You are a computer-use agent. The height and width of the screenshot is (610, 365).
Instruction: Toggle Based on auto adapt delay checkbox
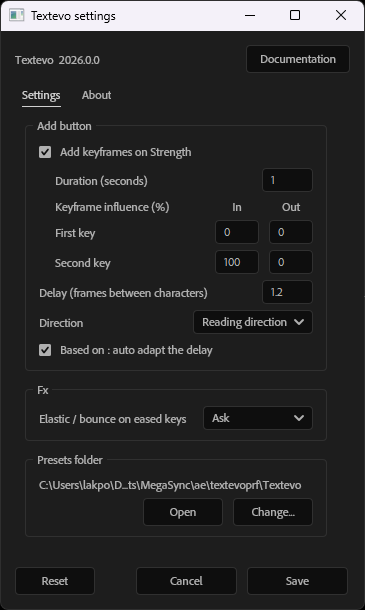point(45,350)
